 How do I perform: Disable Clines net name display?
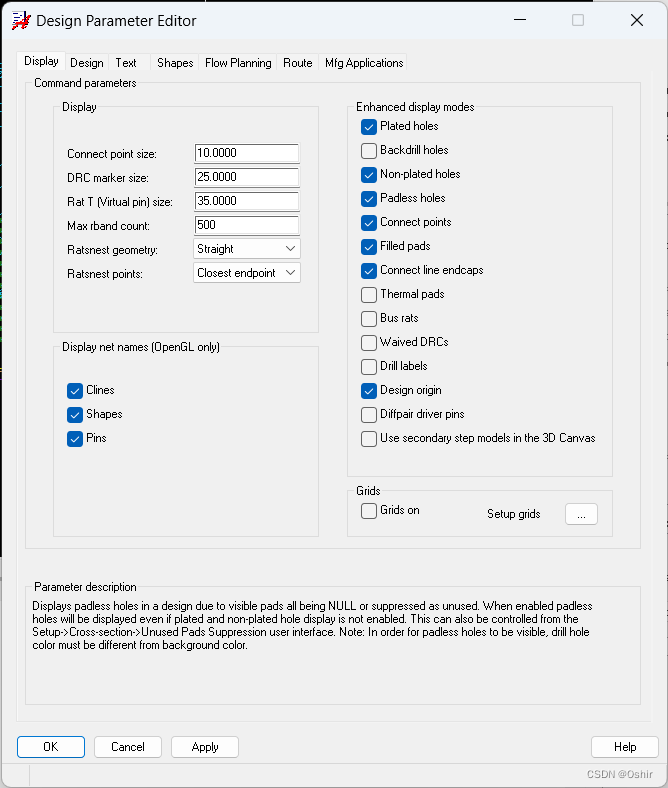75,390
